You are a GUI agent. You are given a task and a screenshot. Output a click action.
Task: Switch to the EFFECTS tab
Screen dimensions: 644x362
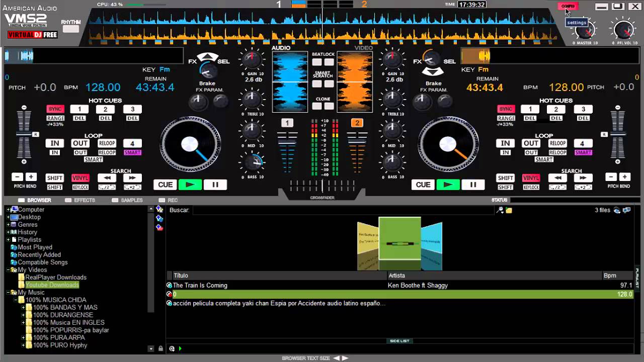click(x=79, y=200)
